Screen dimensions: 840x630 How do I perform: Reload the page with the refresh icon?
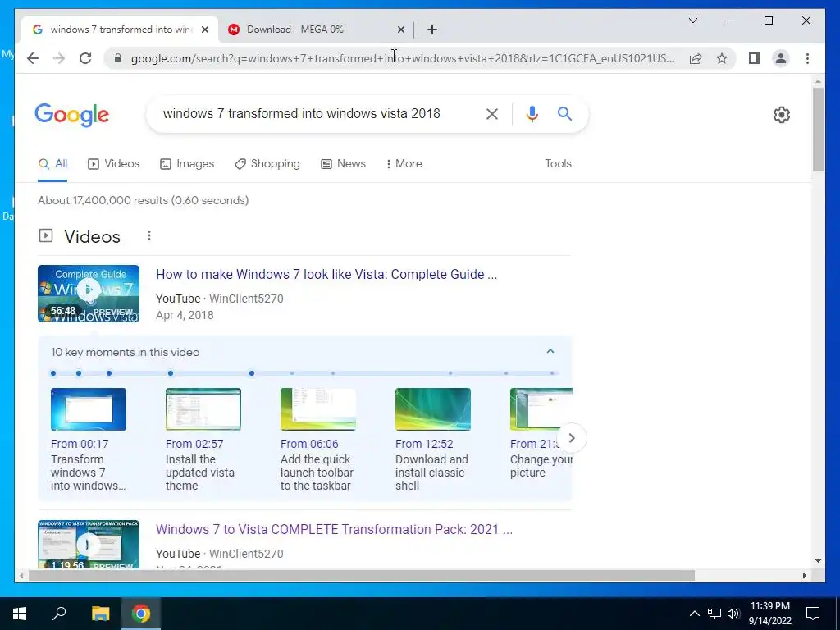[x=85, y=58]
